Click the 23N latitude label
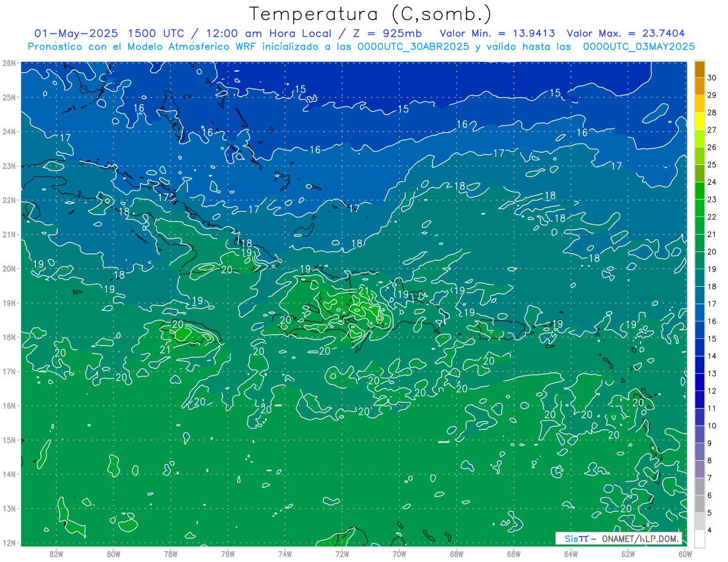Viewport: 728px width, 562px height. 8,166
